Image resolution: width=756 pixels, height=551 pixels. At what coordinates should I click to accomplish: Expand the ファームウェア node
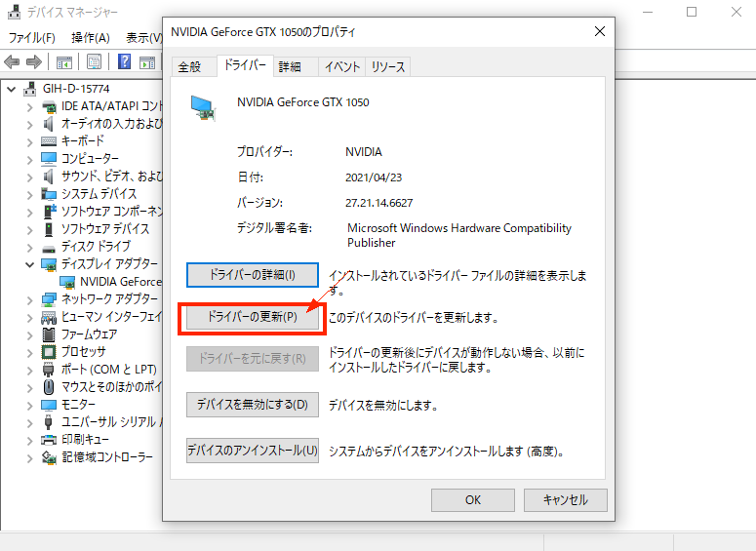30,335
